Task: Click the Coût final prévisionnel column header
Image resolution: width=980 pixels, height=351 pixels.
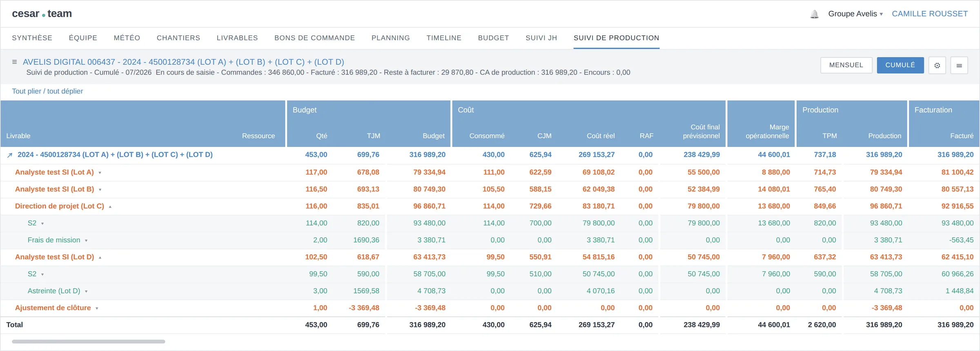Action: pyautogui.click(x=701, y=132)
